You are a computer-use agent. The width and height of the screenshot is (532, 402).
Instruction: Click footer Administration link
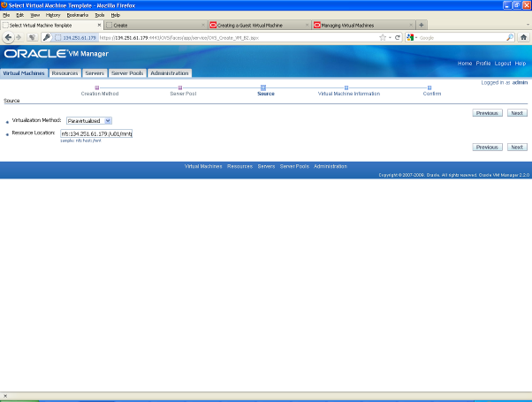(331, 166)
